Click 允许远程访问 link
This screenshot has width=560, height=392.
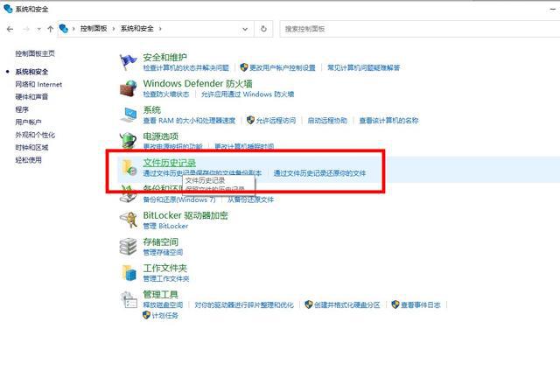[276, 121]
